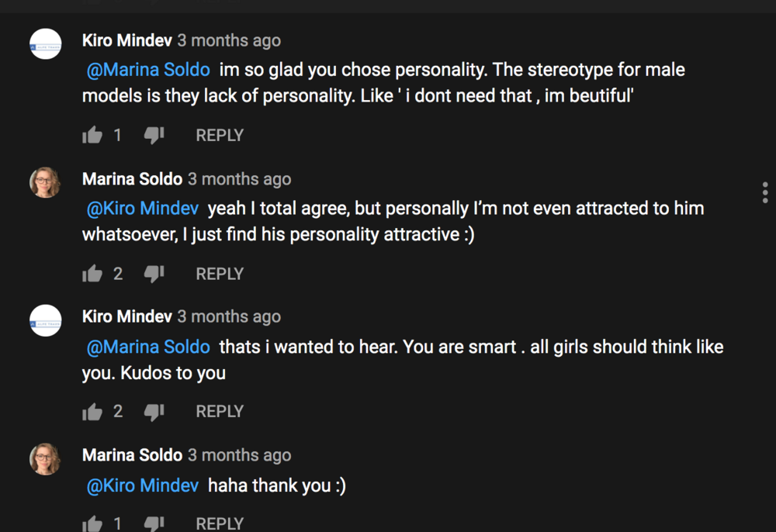Reply to Kiro's comment about stereotype
Screen dimensions: 776x532
(220, 135)
